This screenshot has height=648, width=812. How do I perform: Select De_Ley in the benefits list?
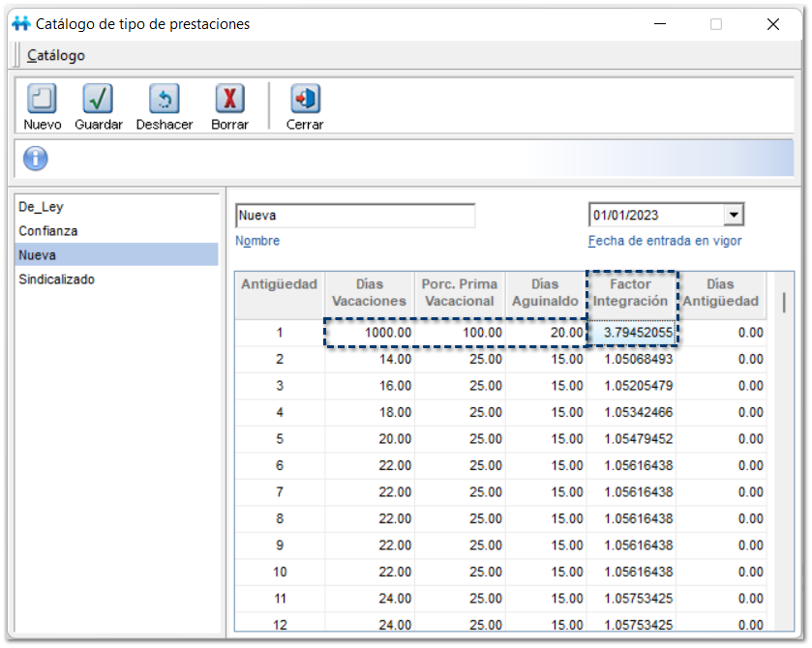[41, 207]
